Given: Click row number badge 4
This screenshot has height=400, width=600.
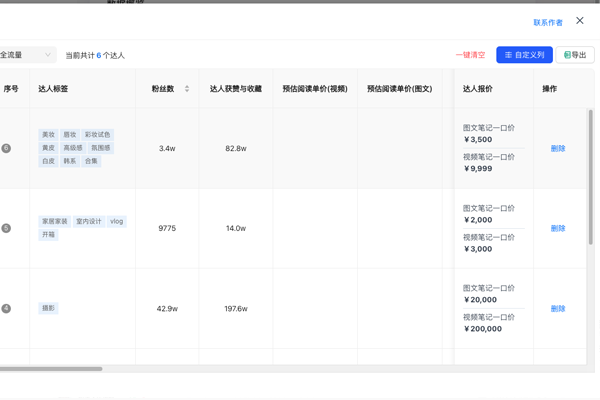Looking at the screenshot, I should 6,308.
